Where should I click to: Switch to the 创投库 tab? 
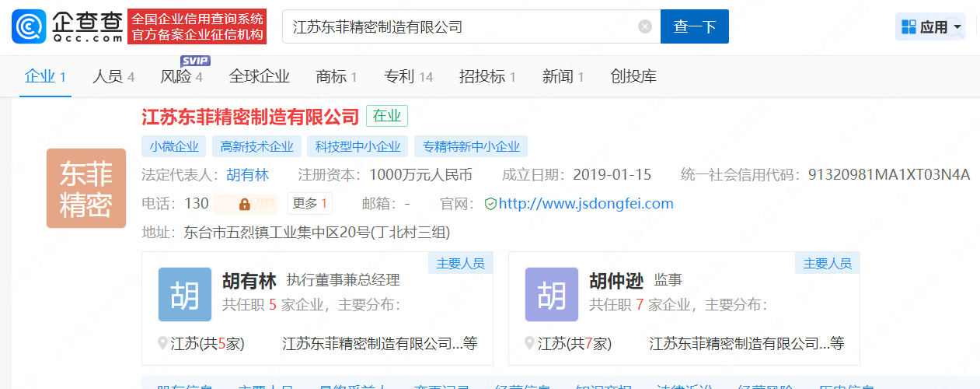point(633,76)
